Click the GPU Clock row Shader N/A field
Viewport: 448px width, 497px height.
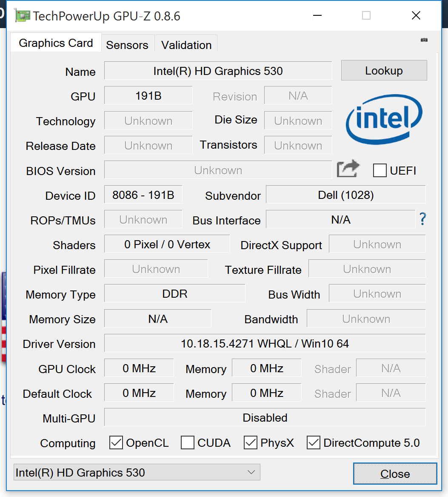coord(391,368)
